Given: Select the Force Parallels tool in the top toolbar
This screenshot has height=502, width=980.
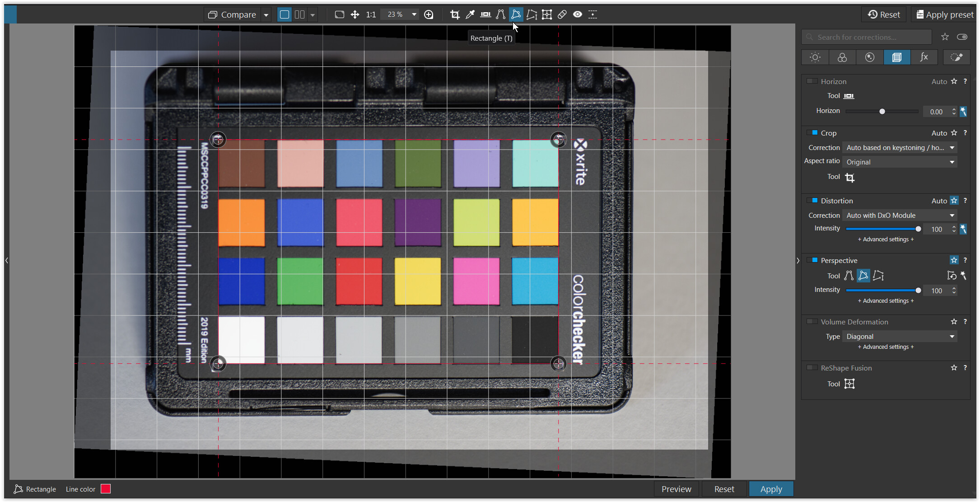Looking at the screenshot, I should point(500,14).
